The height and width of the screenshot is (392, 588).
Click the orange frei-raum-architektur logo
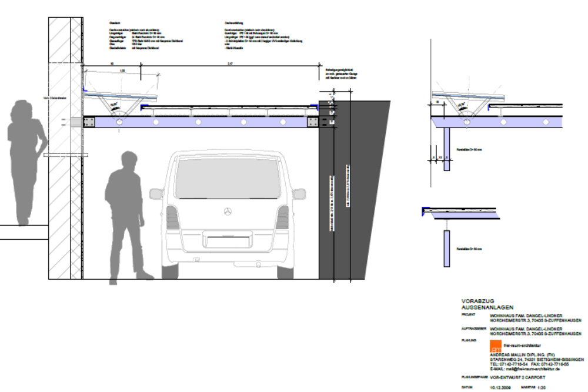tap(495, 346)
